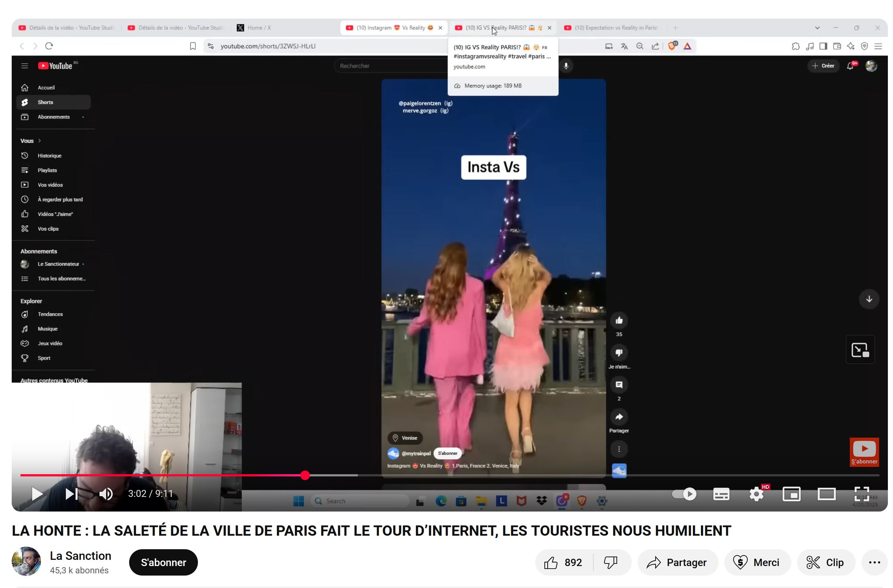Toggle subtitles in the player controls

point(721,494)
